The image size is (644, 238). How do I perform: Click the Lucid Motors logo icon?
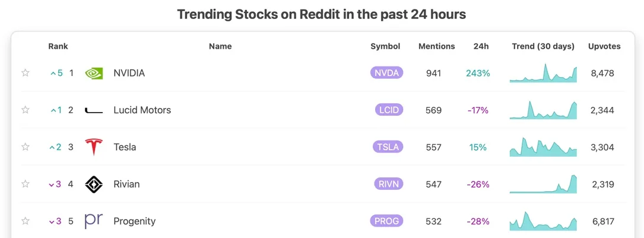[94, 110]
